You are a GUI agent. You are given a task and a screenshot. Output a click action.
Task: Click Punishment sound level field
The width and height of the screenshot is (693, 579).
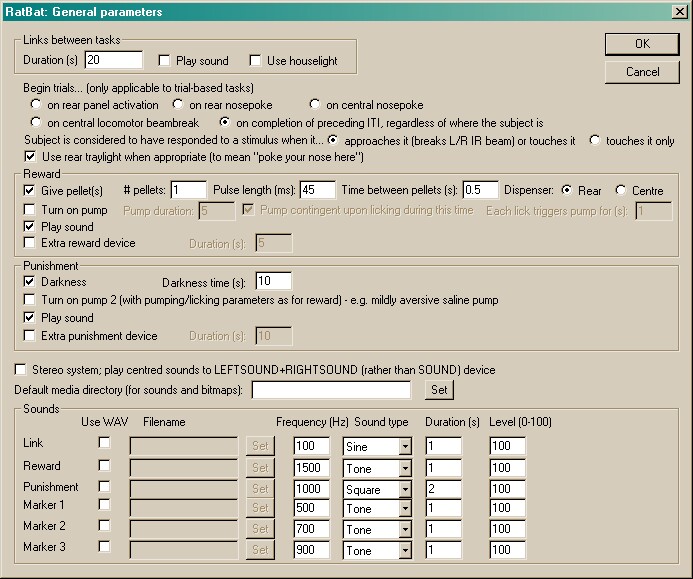[508, 489]
